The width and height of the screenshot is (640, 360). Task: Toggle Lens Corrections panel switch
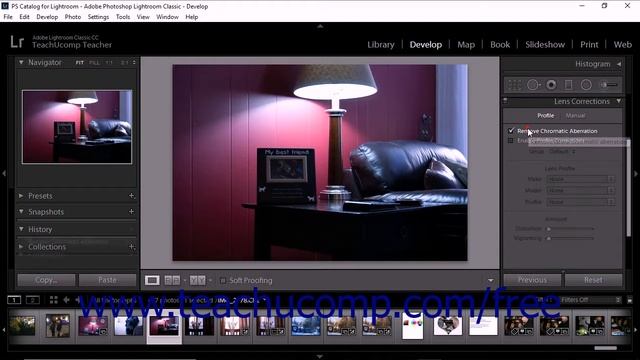point(505,100)
